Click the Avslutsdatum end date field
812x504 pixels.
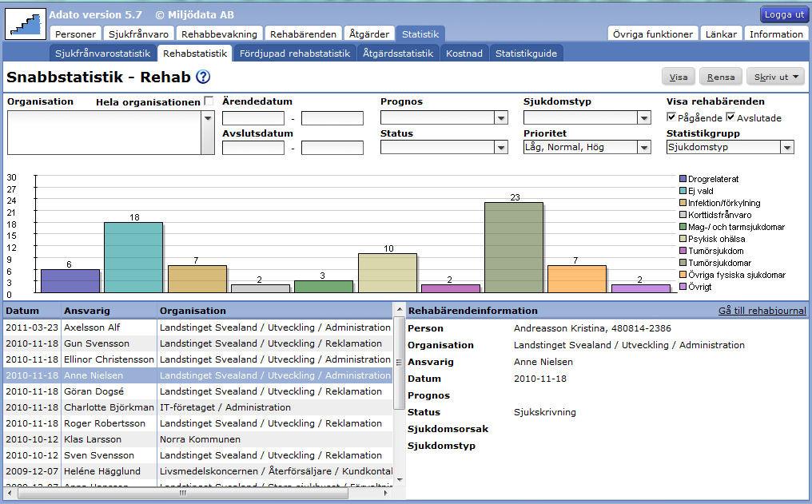tap(332, 148)
